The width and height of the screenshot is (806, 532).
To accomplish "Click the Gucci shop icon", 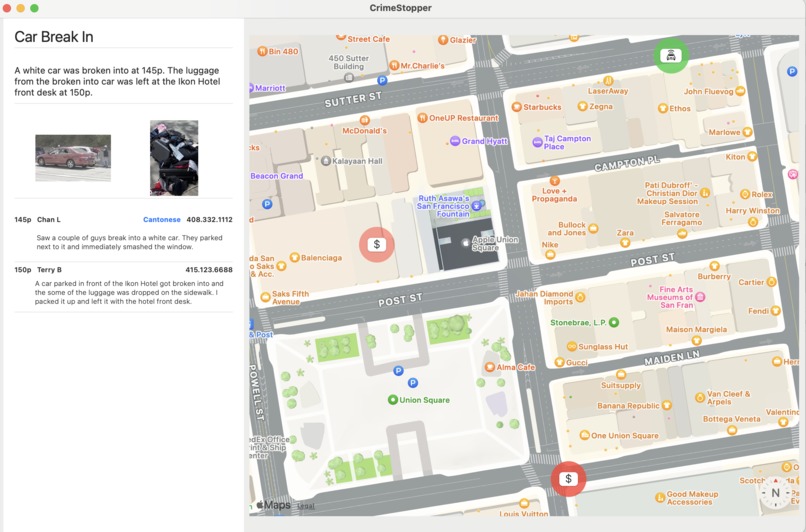I will tap(560, 362).
